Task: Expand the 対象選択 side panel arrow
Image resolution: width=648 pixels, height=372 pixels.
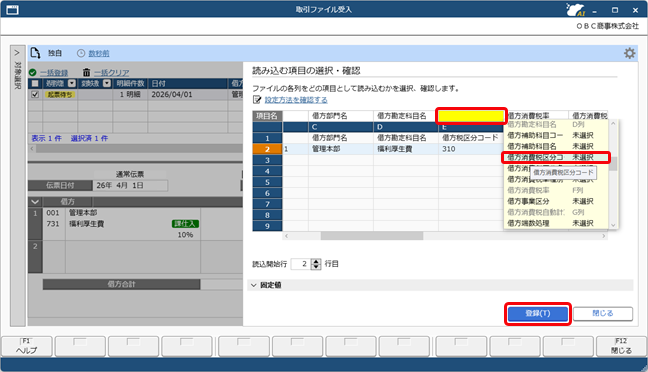Action: click(17, 53)
